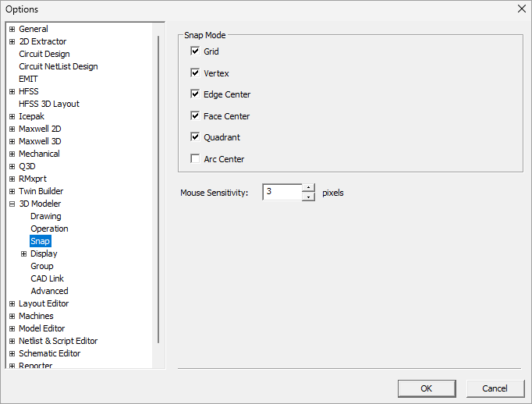Expand the Layout Editor node
The height and width of the screenshot is (404, 532).
click(x=12, y=303)
